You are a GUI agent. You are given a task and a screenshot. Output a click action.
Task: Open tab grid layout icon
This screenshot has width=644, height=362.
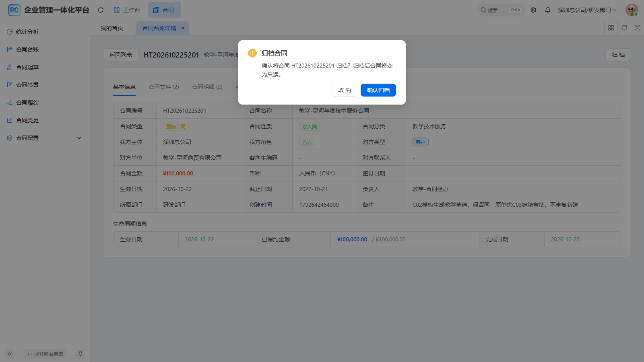(611, 28)
